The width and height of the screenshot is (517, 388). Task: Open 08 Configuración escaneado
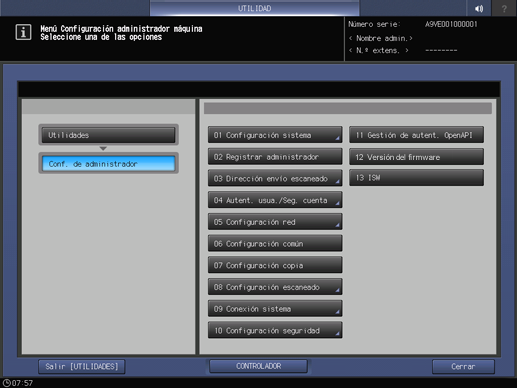(275, 287)
